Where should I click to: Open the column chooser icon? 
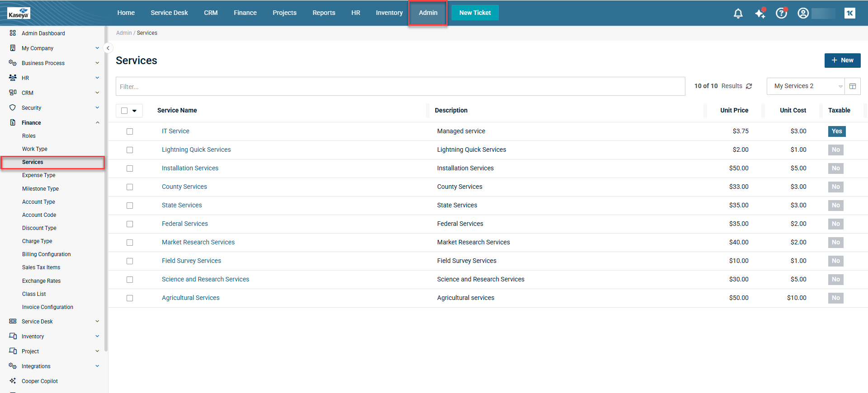[853, 86]
